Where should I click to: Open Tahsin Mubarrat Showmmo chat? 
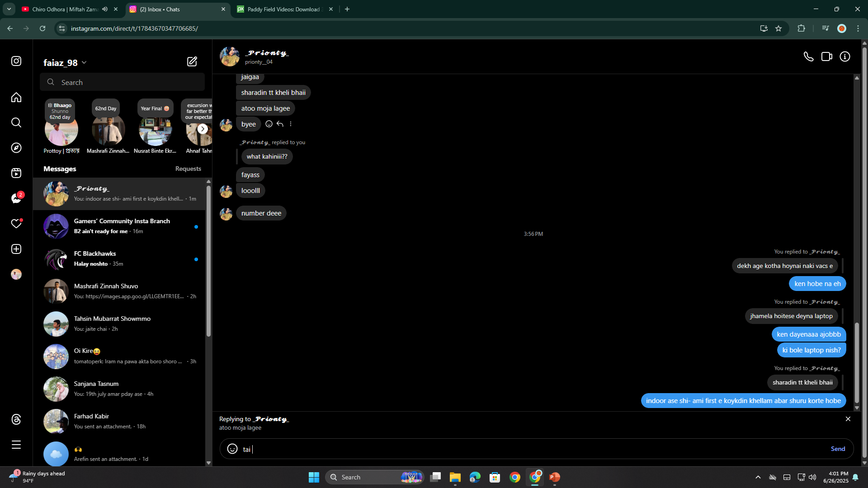[120, 324]
